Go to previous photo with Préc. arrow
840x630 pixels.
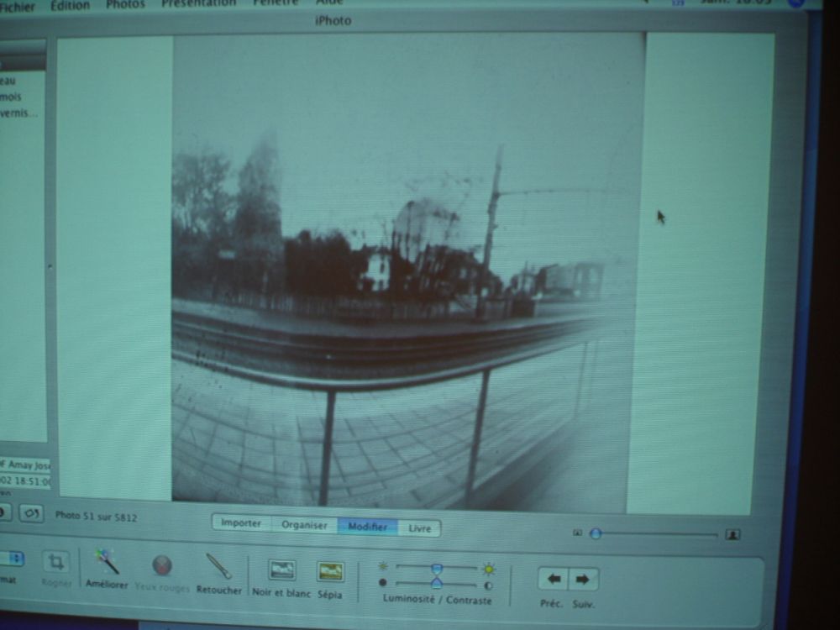[x=553, y=579]
